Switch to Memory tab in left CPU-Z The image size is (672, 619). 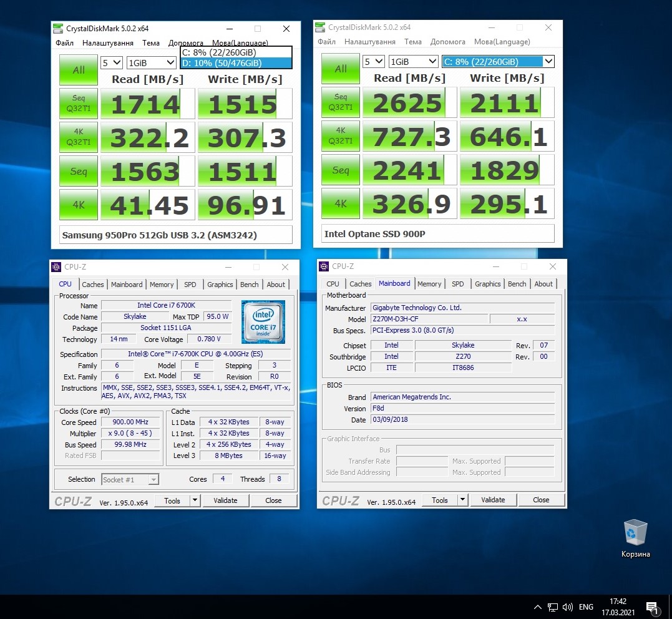[162, 284]
